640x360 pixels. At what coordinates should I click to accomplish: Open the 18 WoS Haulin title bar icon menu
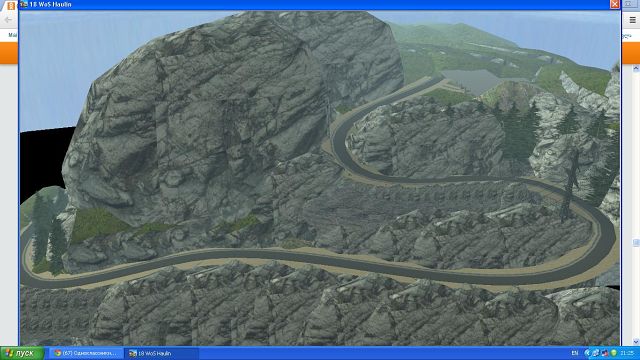tap(24, 4)
